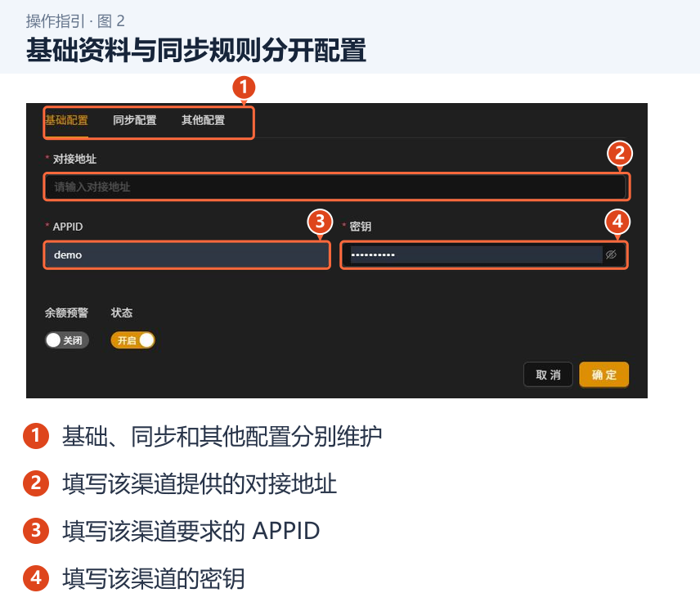Viewport: 700px width, 611px height.
Task: Click the 对接地址 input field
Action: point(336,186)
